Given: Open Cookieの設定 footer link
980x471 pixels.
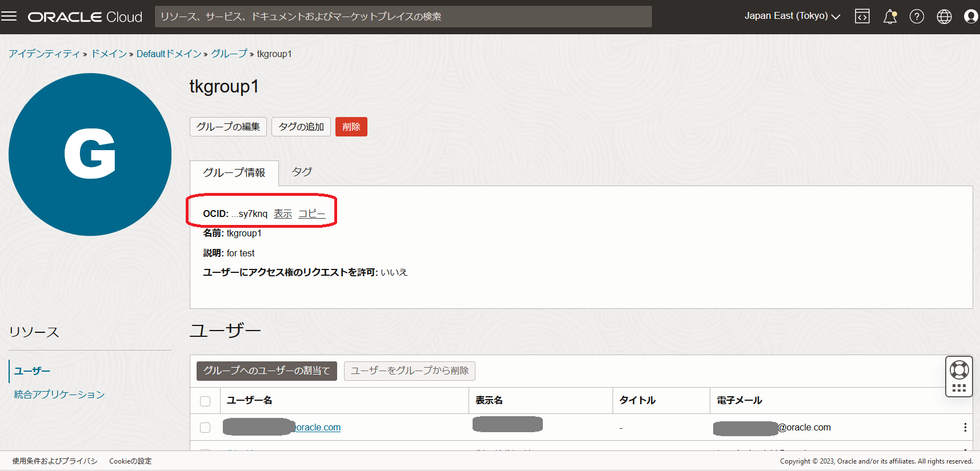Looking at the screenshot, I should pyautogui.click(x=130, y=461).
